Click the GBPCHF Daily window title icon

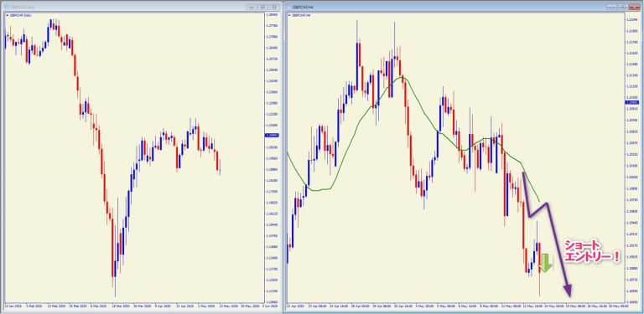[x=8, y=7]
